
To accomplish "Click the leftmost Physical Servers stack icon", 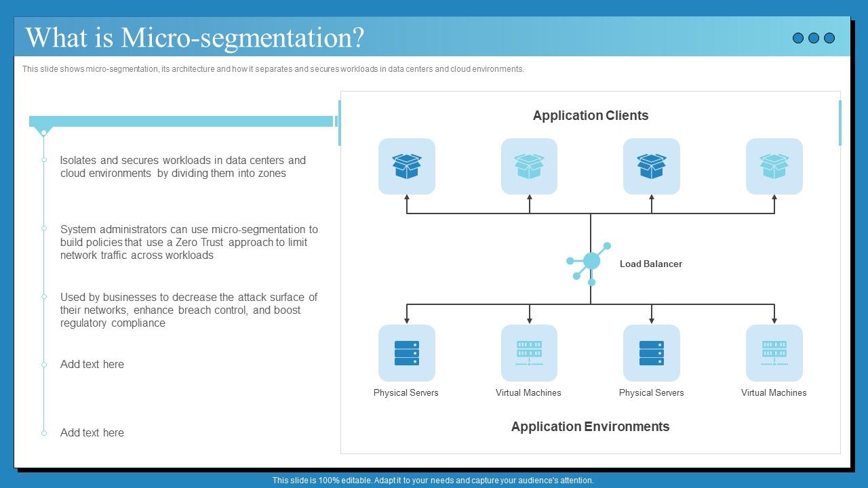I will click(x=407, y=353).
